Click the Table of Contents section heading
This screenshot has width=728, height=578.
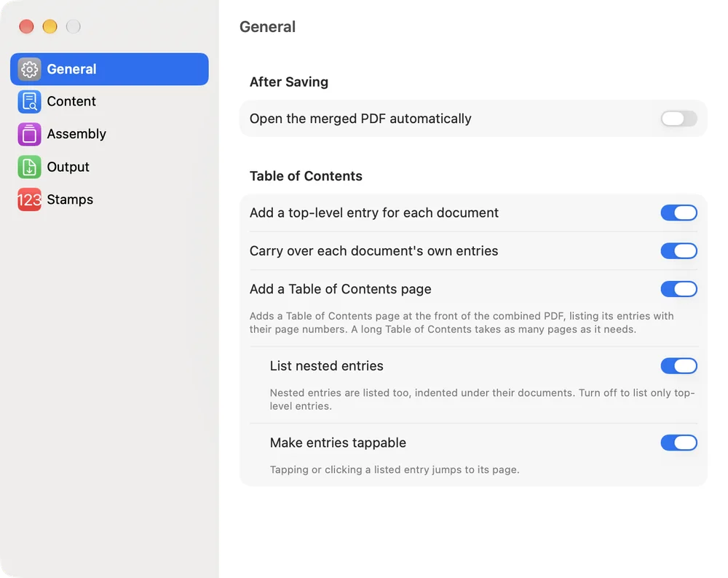pos(306,176)
